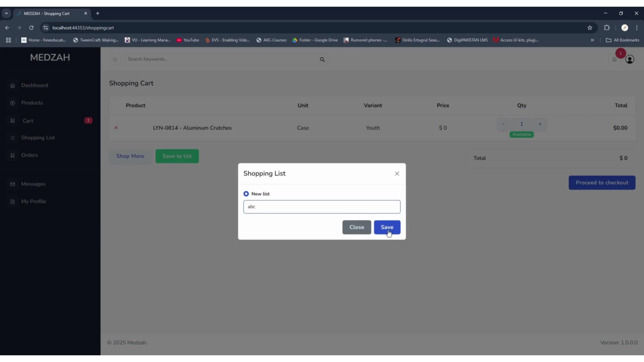Expand hidden bookmarks chevron
Image resolution: width=644 pixels, height=362 pixels.
point(592,40)
